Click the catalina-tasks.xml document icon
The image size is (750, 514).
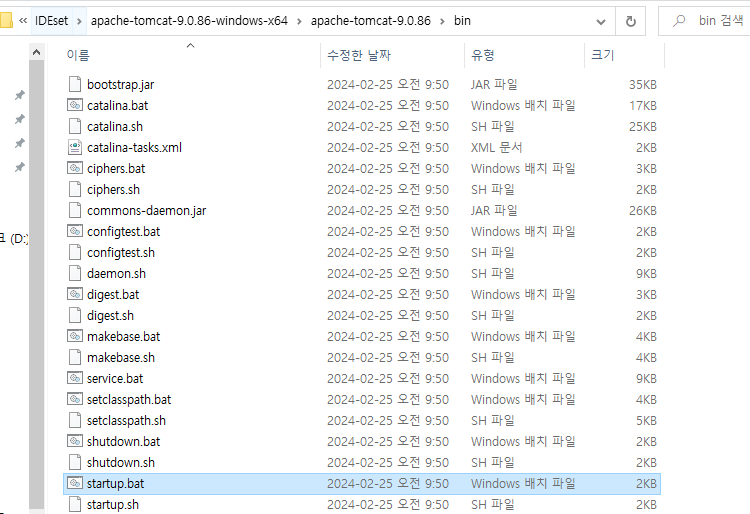coord(75,147)
